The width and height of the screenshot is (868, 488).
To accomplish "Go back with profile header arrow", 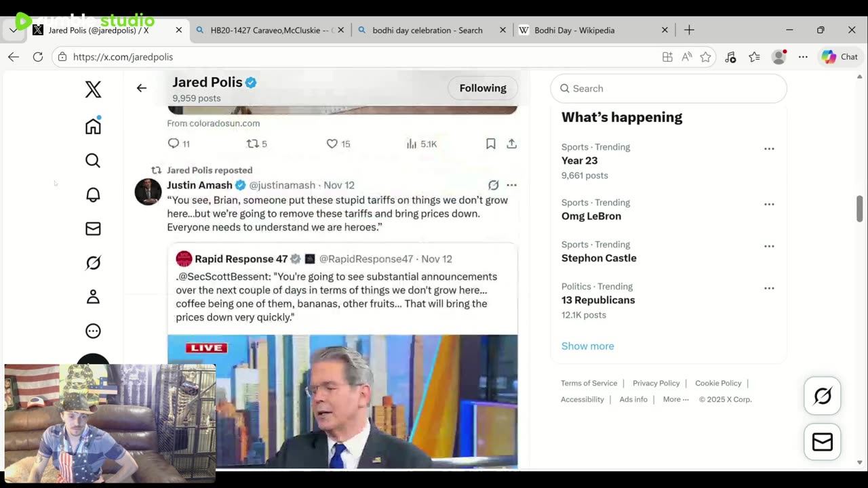I will 141,88.
